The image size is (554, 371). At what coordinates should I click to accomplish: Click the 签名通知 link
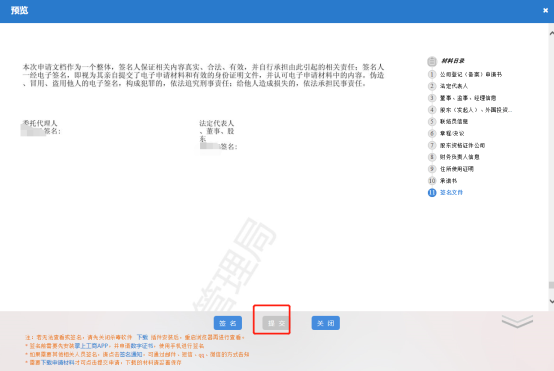coord(131,354)
